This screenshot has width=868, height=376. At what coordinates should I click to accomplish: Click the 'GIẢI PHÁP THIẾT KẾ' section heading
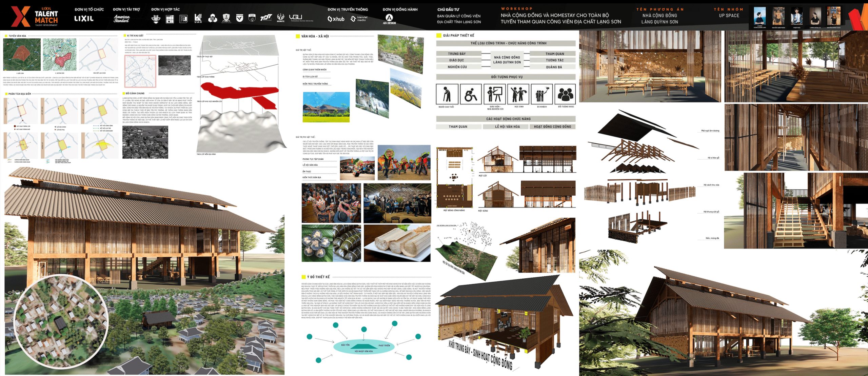click(458, 36)
